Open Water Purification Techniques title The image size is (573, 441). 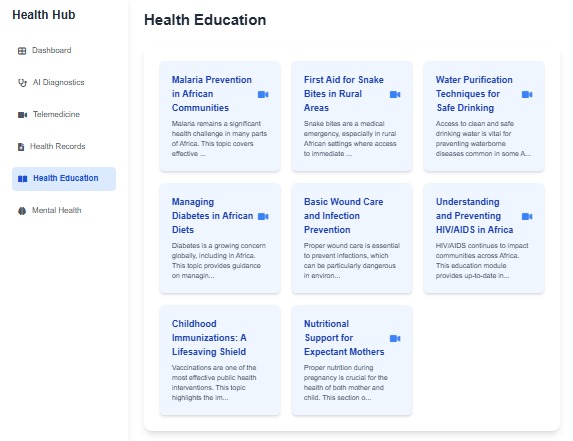(x=474, y=94)
